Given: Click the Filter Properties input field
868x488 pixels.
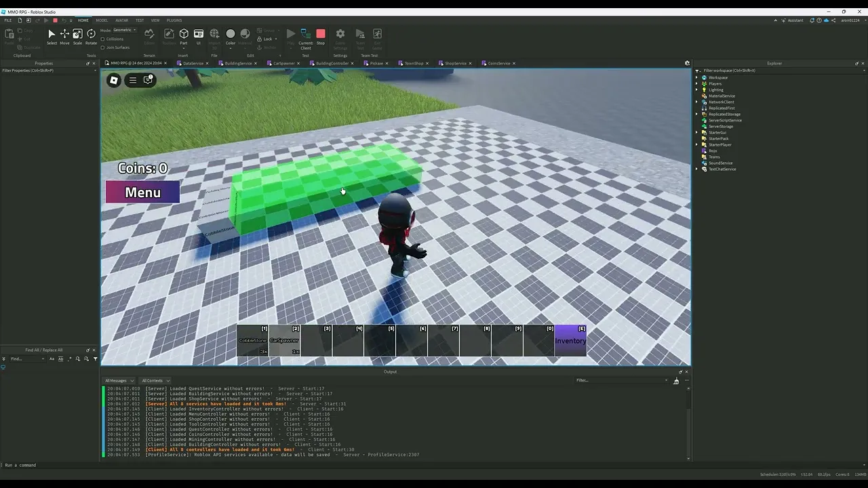Looking at the screenshot, I should [x=49, y=70].
